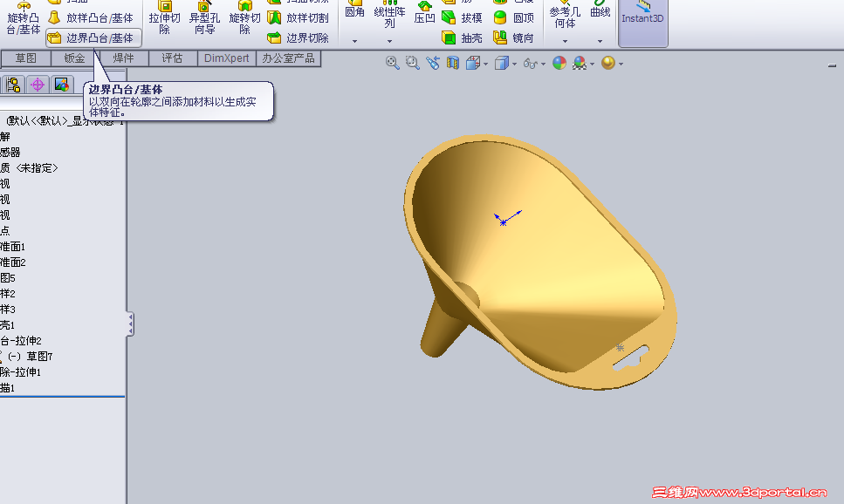Select the 旋转切除 revolved cut tool
Viewport: 844px width, 504px height.
click(245, 19)
